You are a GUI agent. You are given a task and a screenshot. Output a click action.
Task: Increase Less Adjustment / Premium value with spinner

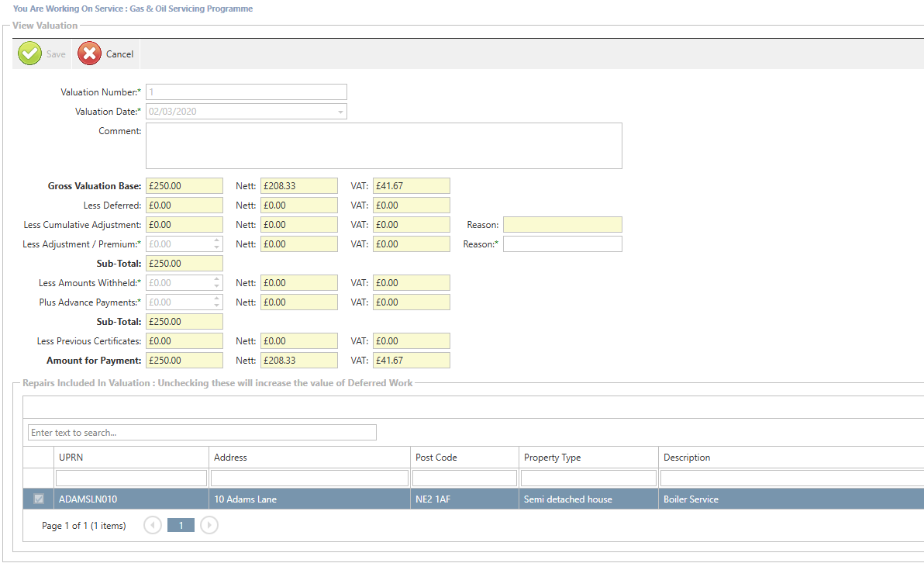point(216,240)
